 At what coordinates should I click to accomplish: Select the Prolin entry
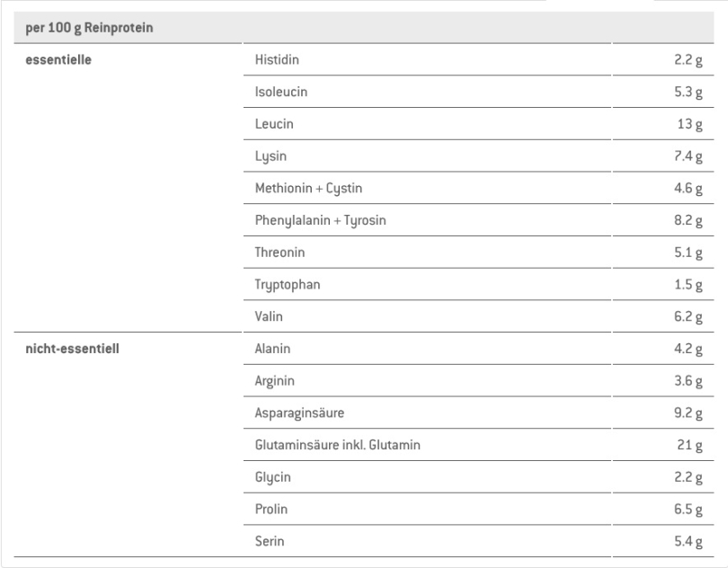point(271,510)
